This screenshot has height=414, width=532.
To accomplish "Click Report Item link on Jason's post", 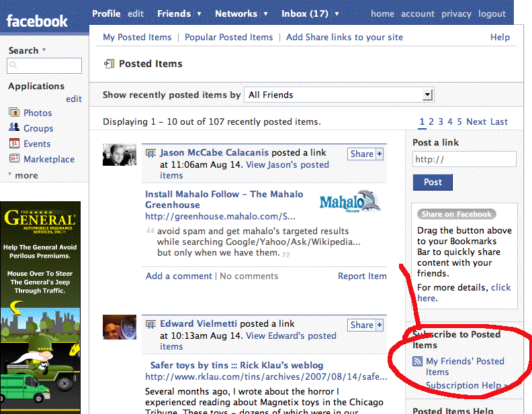I will coord(362,276).
